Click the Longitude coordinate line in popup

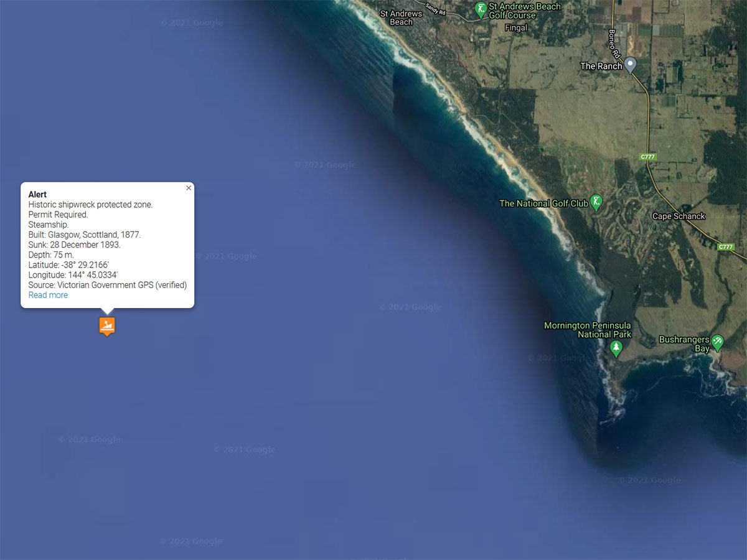tap(73, 275)
